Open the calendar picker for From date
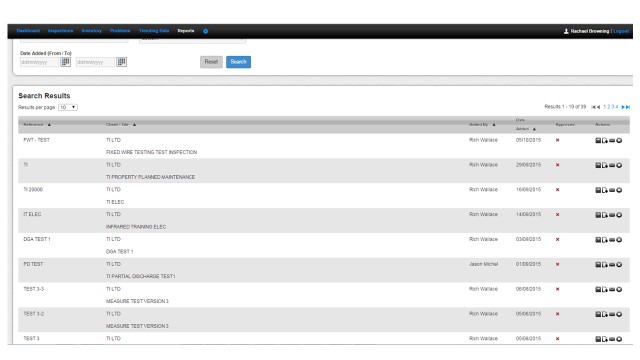 65,62
